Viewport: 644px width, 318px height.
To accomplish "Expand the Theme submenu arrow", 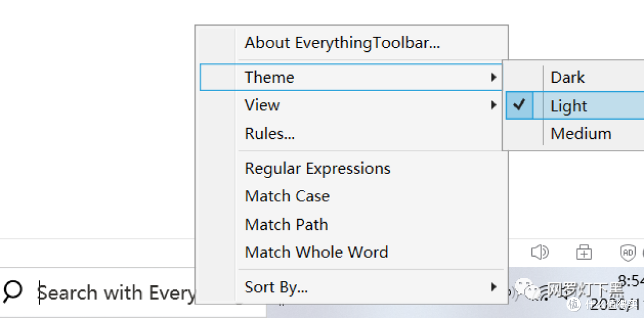I will (x=493, y=77).
